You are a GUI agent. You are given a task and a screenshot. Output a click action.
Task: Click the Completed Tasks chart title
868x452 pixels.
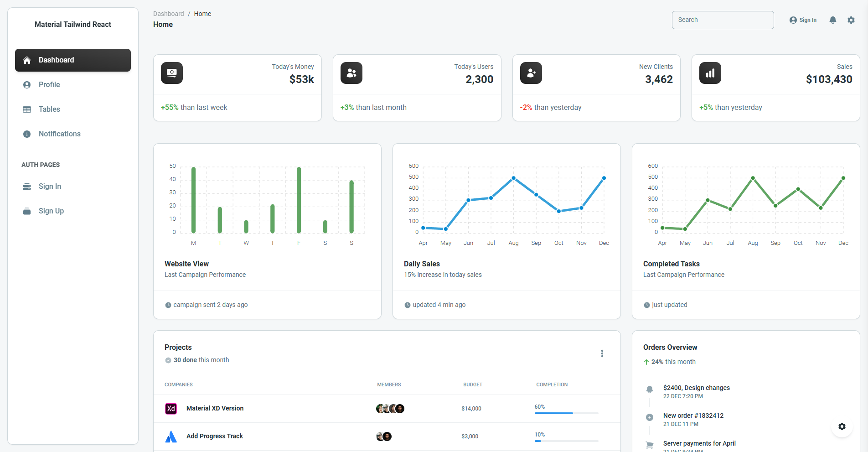(671, 264)
